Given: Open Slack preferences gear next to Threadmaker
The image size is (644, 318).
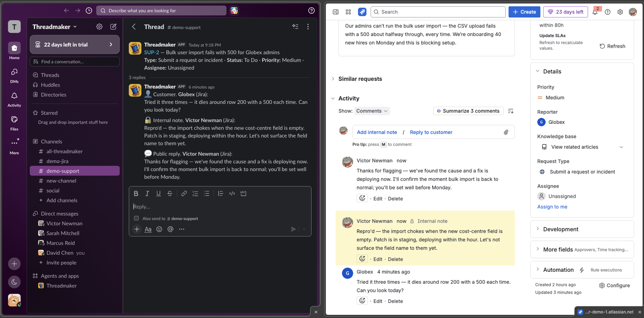Looking at the screenshot, I should point(99,26).
